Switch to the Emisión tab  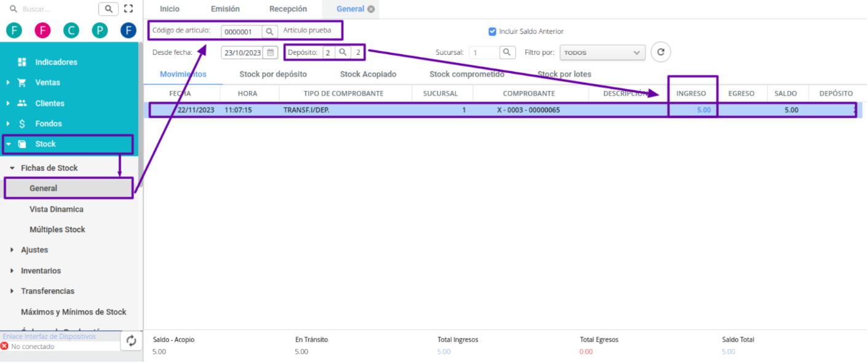tap(225, 9)
